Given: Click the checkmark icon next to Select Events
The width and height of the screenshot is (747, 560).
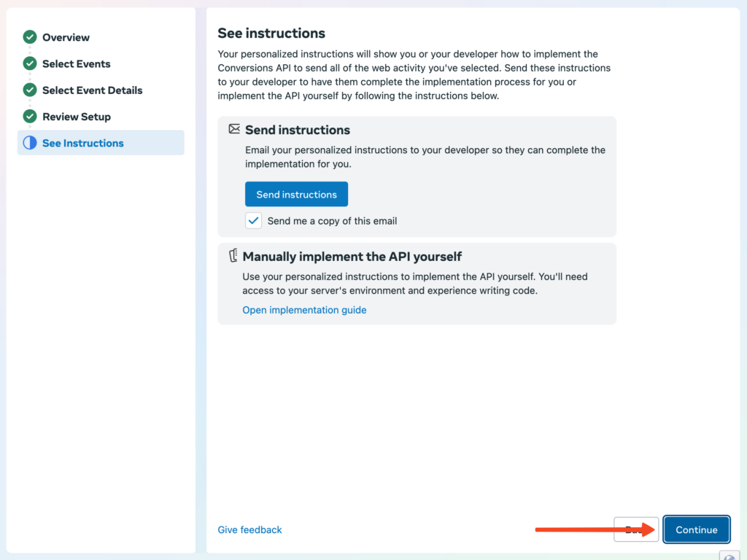Looking at the screenshot, I should click(x=29, y=63).
